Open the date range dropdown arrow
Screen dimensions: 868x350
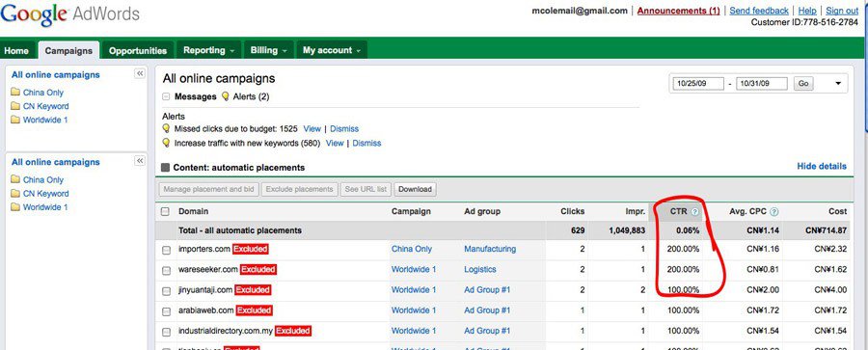pyautogui.click(x=838, y=84)
